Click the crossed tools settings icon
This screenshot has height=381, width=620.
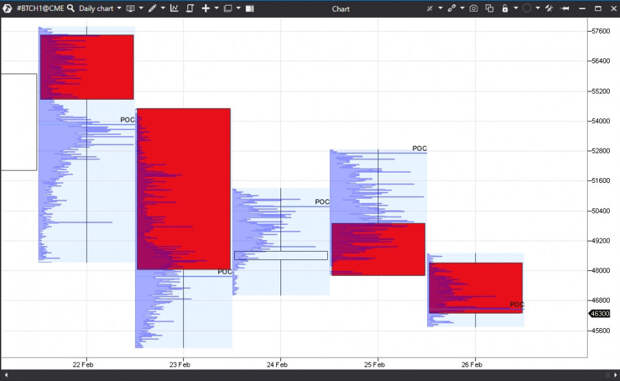pos(430,8)
